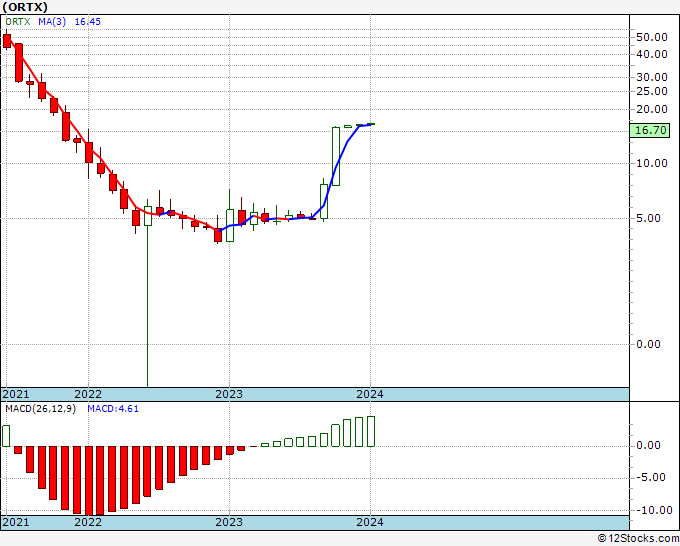Click the MACD(26,12,9) indicator label
The height and width of the screenshot is (546, 680).
(x=40, y=409)
